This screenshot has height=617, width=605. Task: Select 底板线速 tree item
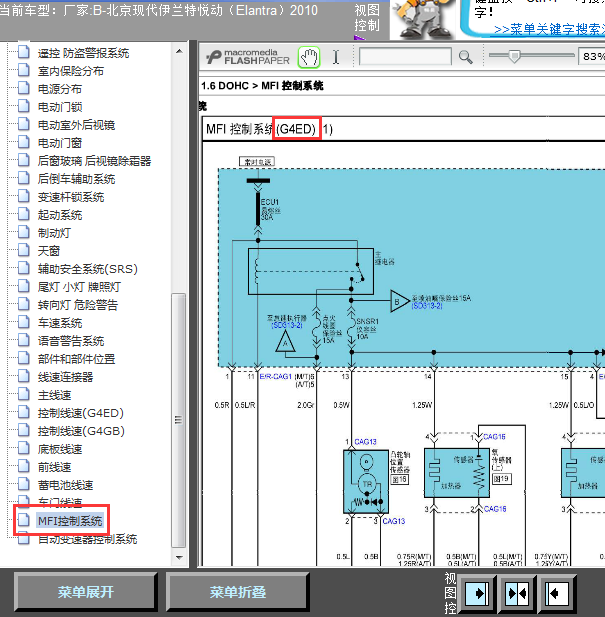[x=60, y=449]
